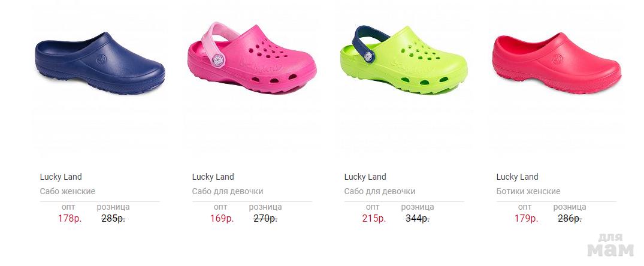Open the Ботики женские product title
This screenshot has height=266, width=644.
tap(528, 191)
